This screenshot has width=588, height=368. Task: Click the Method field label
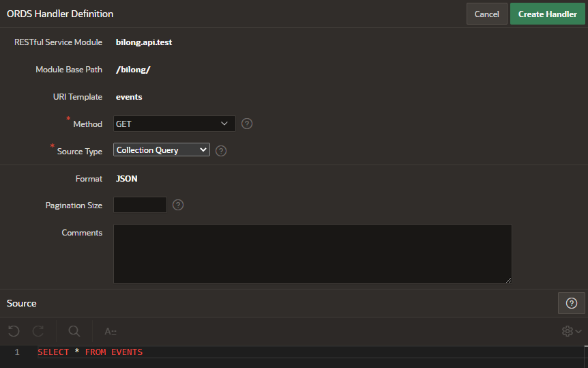tap(88, 124)
